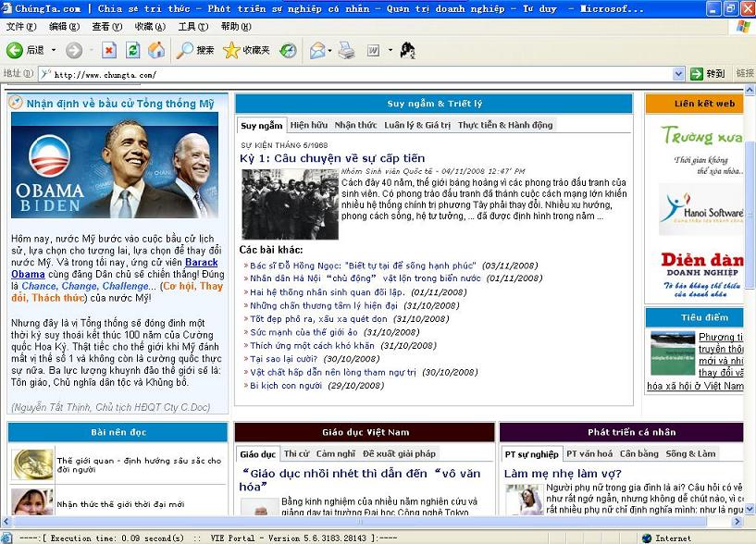This screenshot has width=756, height=544.
Task: Open the PT văn hoá tab
Action: coord(589,454)
